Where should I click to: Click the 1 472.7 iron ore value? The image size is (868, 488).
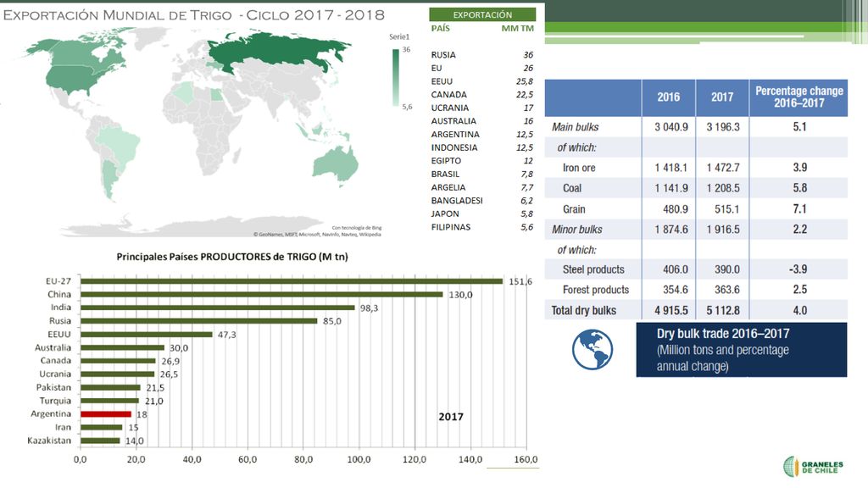[723, 169]
